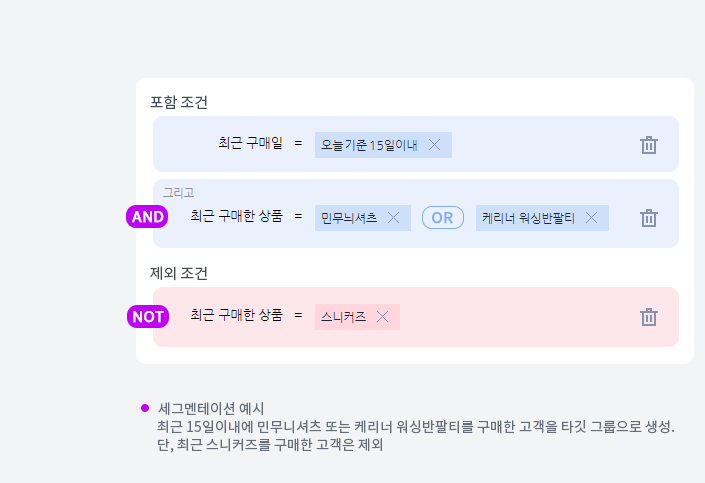
Task: Open the 최근 구매일 field selector
Action: pyautogui.click(x=250, y=144)
